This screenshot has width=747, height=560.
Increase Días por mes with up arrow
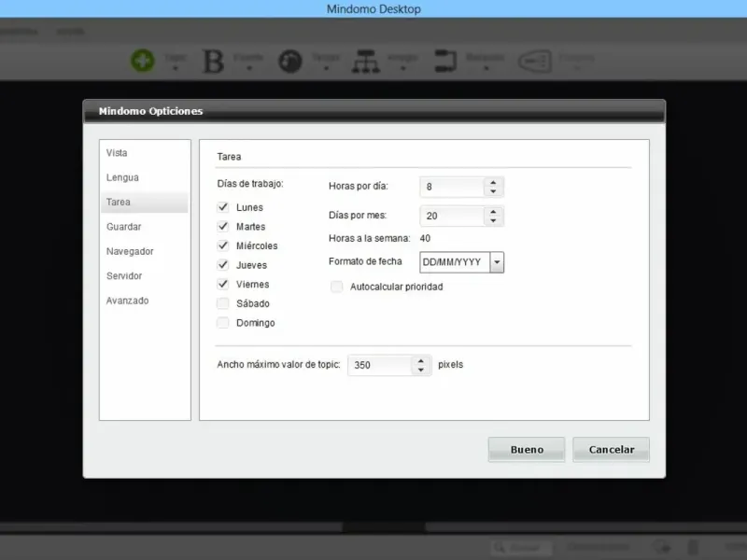click(x=493, y=212)
